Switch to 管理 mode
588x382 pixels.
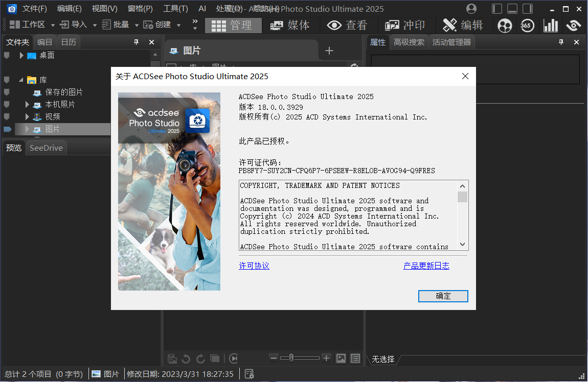pos(233,26)
